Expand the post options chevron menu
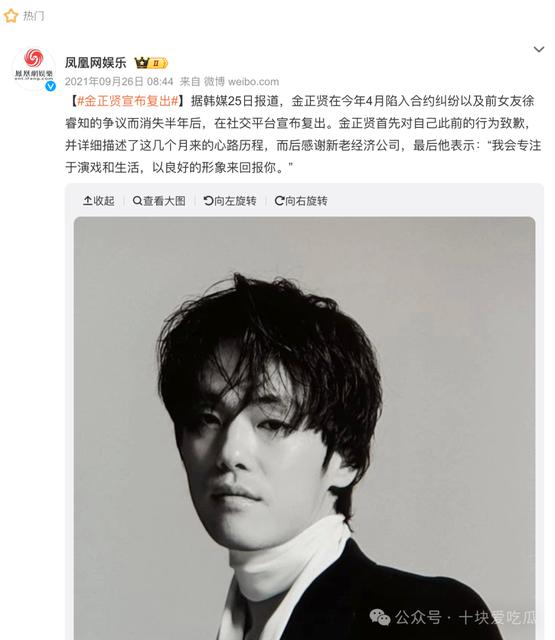The image size is (555, 640). (x=539, y=49)
